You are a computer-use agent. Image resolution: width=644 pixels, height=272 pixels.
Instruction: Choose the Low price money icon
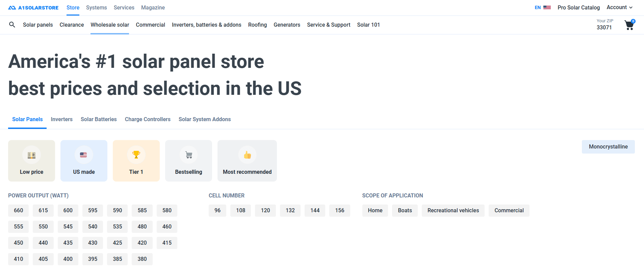[x=31, y=155]
